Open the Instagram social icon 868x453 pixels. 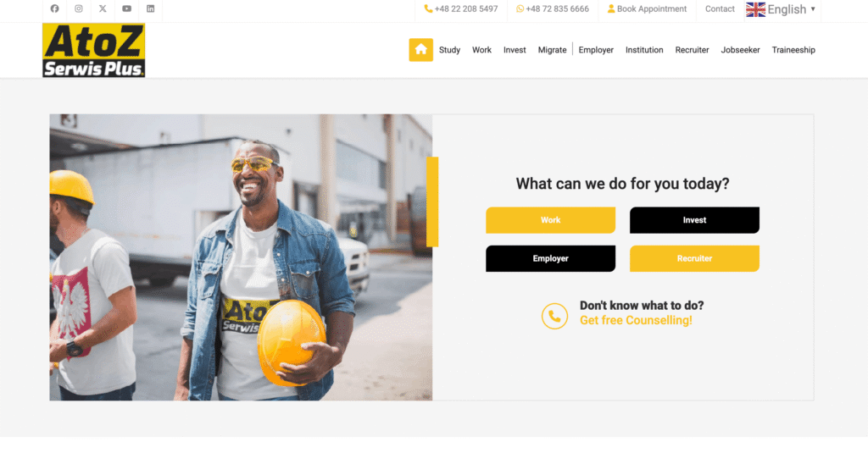coord(79,8)
